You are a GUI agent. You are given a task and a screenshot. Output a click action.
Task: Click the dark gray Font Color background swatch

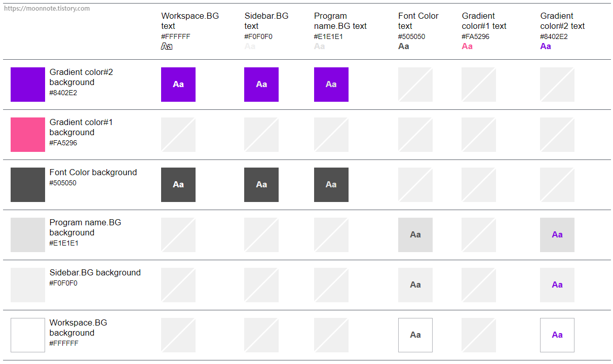(x=28, y=185)
